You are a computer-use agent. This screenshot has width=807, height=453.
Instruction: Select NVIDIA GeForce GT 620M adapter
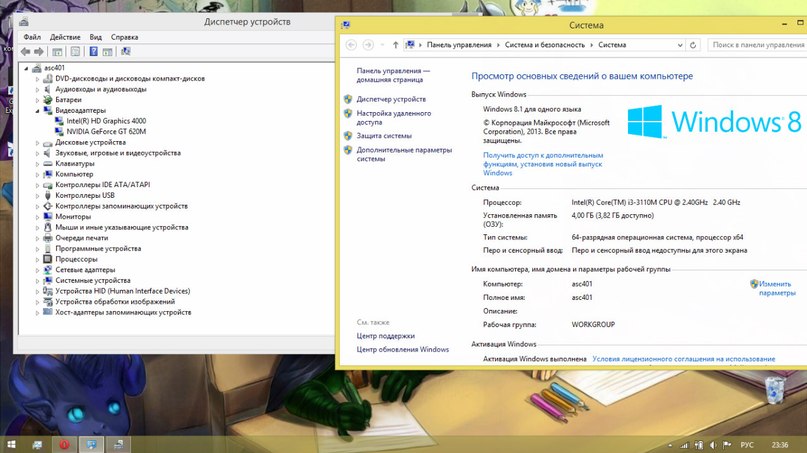click(x=106, y=131)
